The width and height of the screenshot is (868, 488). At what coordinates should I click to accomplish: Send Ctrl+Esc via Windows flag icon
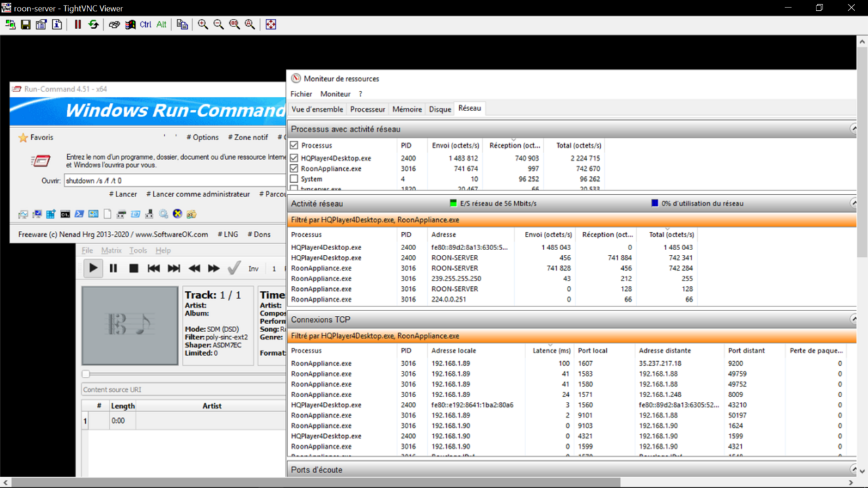130,24
